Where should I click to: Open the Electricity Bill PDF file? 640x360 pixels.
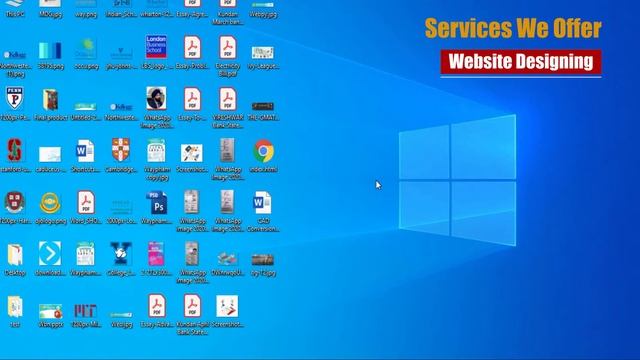tap(227, 47)
